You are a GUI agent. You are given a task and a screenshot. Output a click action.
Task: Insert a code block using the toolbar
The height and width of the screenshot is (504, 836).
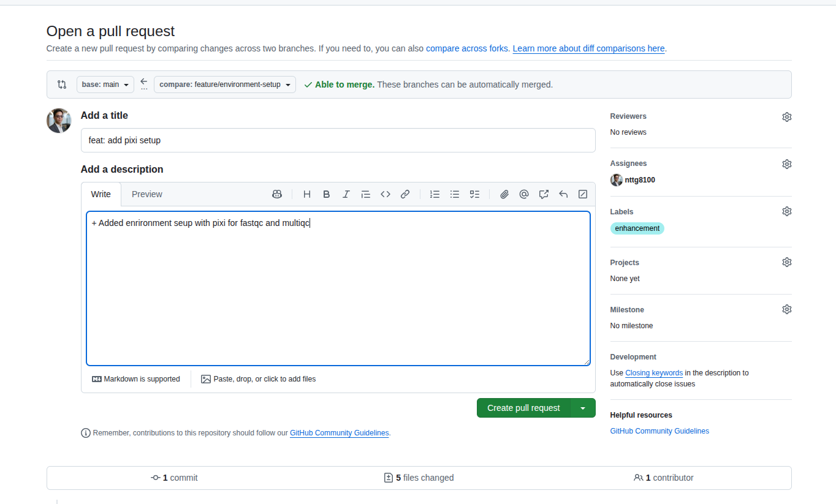(386, 194)
